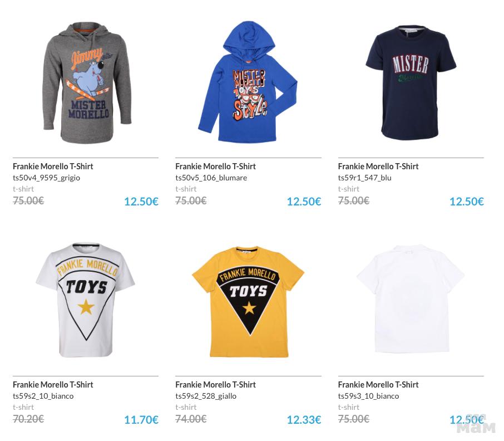The height and width of the screenshot is (441, 504).
Task: Click the 11.70€ sale price
Action: point(141,420)
